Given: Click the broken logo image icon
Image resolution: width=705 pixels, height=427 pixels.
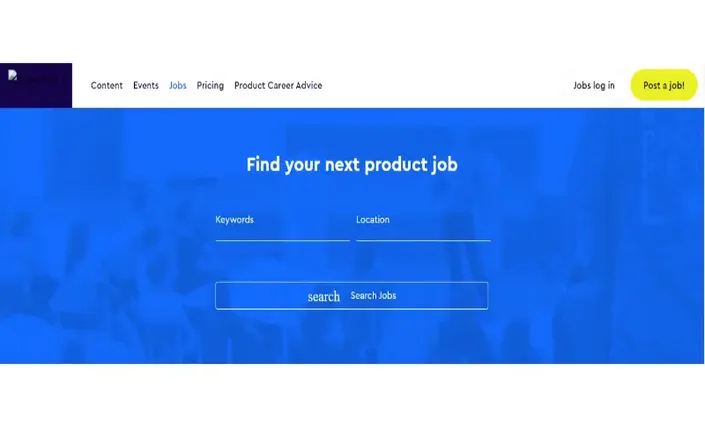Looking at the screenshot, I should 13,75.
